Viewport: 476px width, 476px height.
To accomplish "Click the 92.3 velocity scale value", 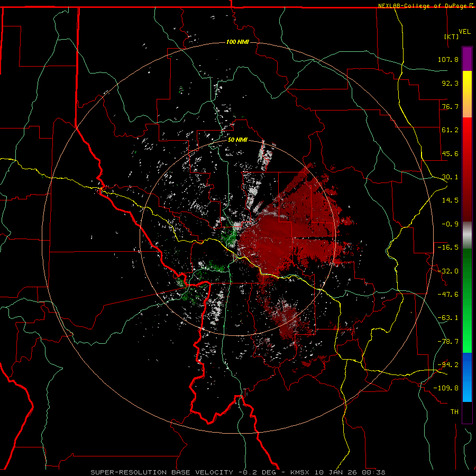I will point(450,83).
